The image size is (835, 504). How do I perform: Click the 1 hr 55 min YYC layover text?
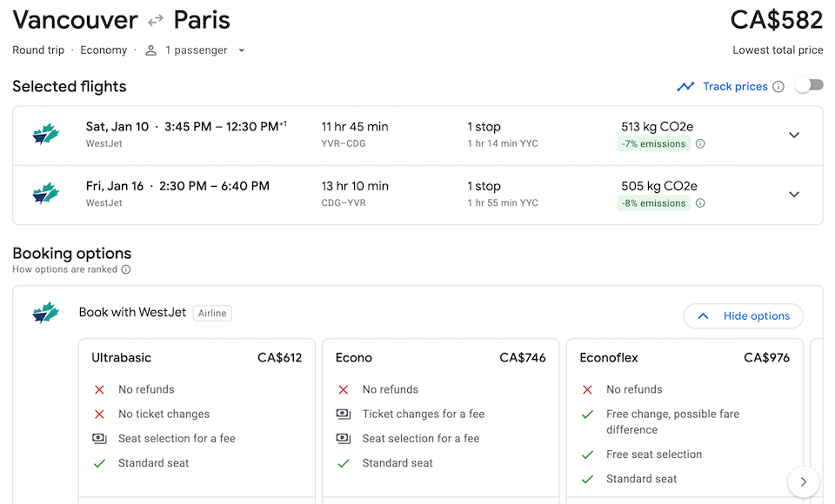click(x=503, y=202)
